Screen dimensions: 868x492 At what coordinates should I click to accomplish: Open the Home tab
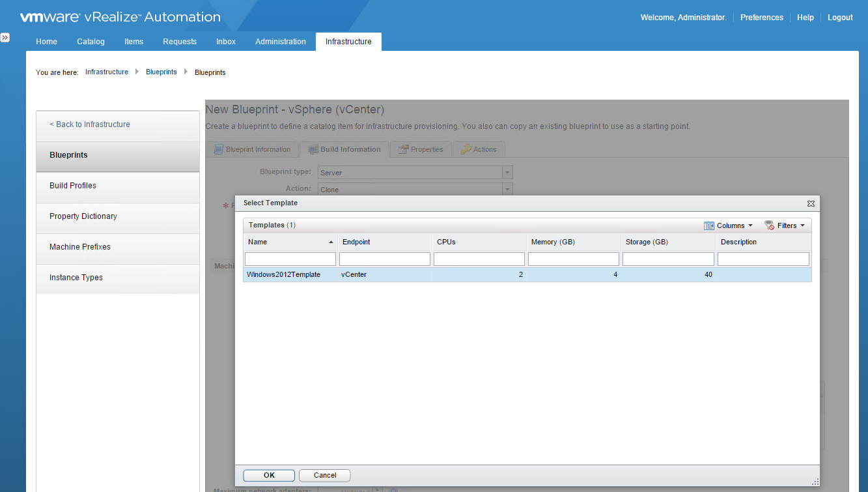pyautogui.click(x=46, y=42)
